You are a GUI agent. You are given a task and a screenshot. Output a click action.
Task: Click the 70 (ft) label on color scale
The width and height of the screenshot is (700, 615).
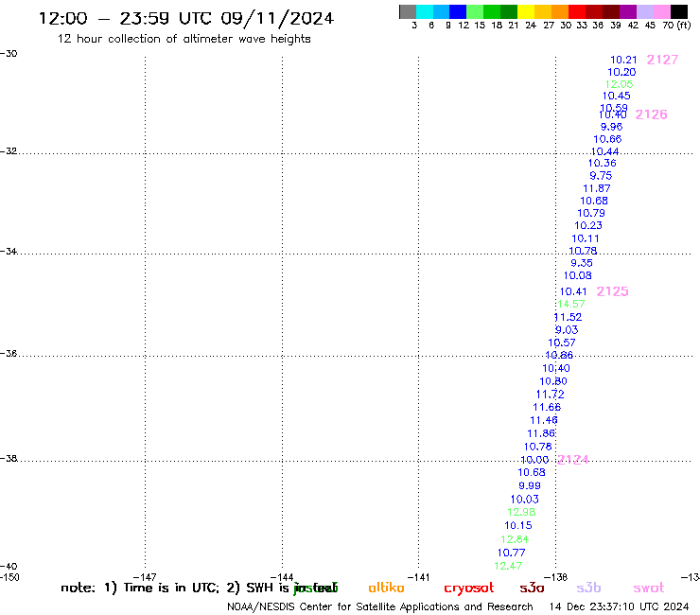[x=676, y=25]
